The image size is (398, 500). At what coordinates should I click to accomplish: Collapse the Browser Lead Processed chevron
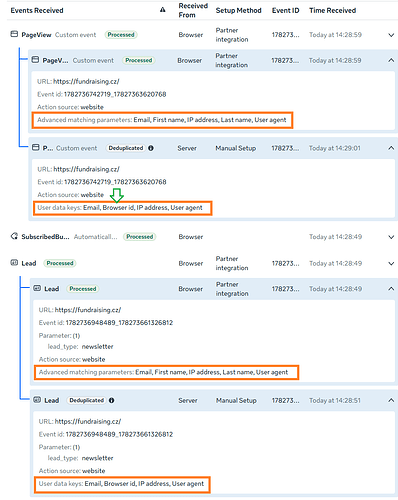[391, 289]
